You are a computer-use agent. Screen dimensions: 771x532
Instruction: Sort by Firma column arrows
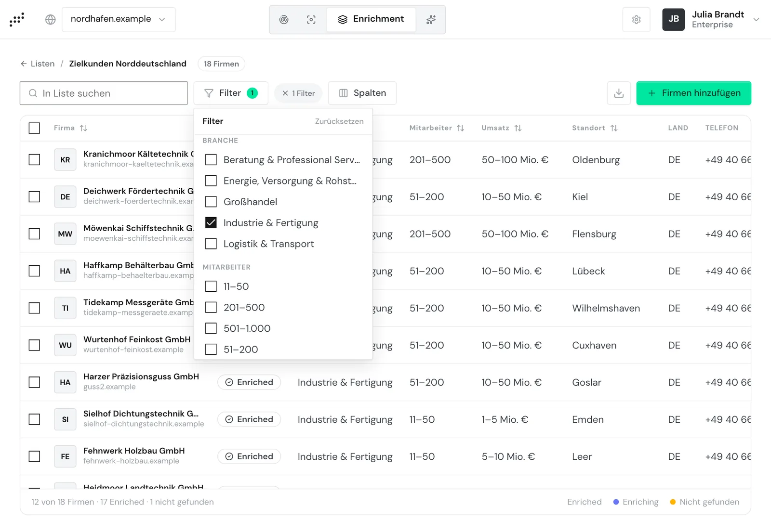[83, 128]
